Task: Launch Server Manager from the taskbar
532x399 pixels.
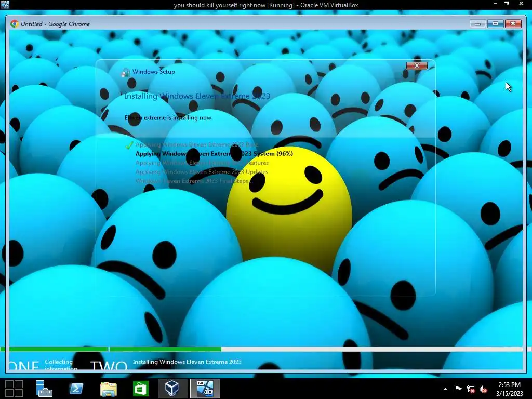Action: pyautogui.click(x=44, y=389)
